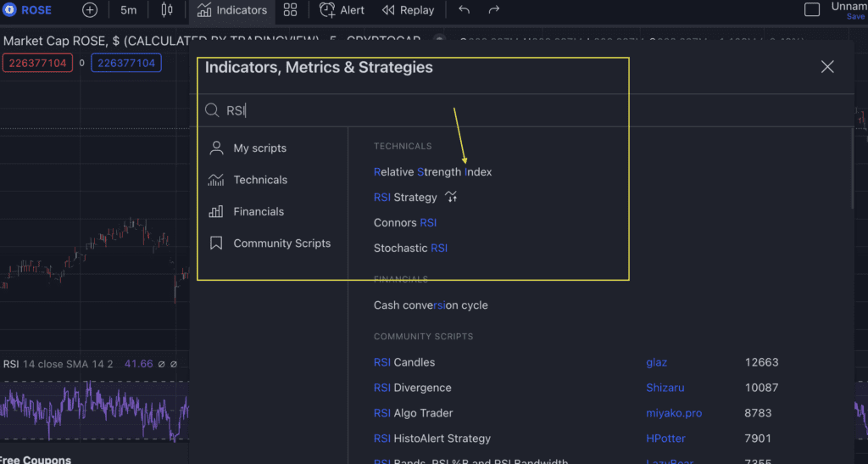This screenshot has height=464, width=868.
Task: Add the RSI Algo Trader script
Action: [413, 413]
